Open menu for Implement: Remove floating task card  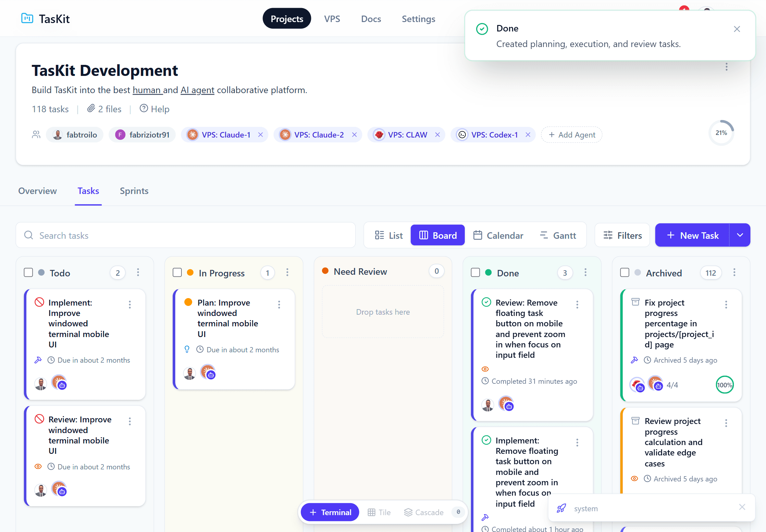(x=577, y=443)
